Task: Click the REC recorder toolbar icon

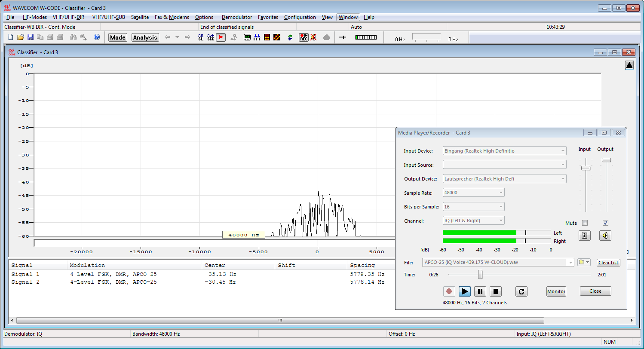Action: [x=304, y=37]
